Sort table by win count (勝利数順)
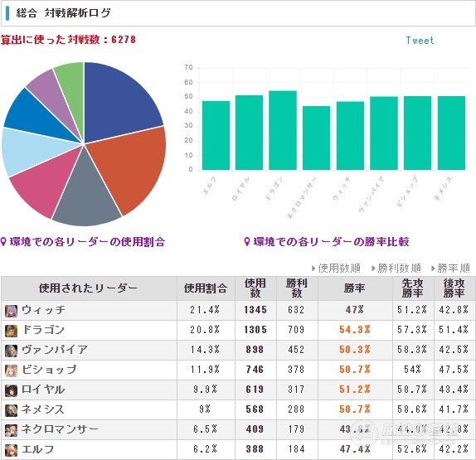476x460 pixels. [x=396, y=269]
